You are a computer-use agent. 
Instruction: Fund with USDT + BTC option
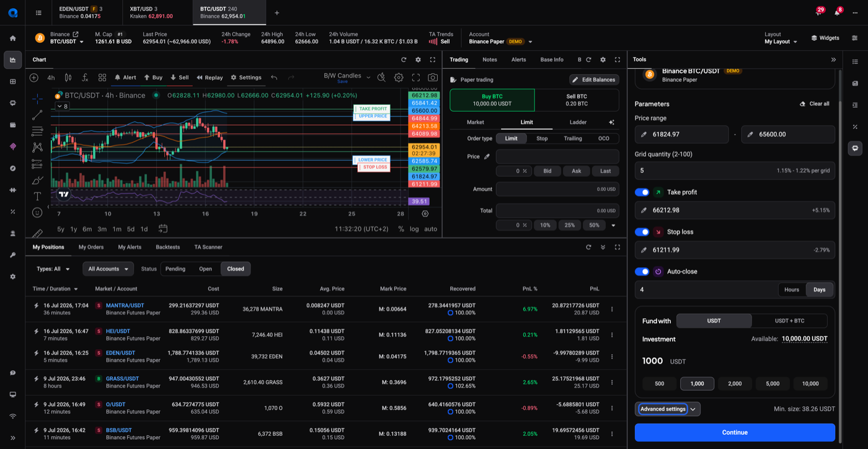click(789, 321)
